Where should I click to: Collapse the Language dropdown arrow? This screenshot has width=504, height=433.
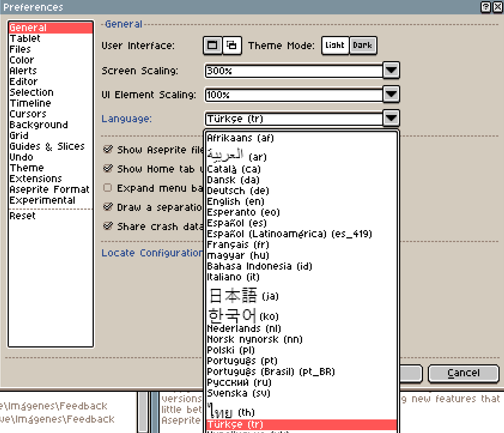391,118
